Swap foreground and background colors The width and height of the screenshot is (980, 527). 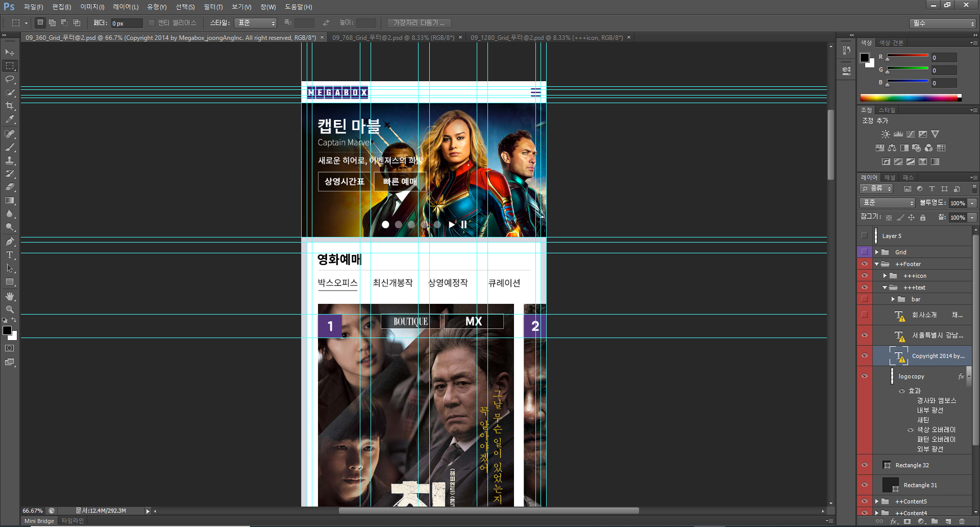point(14,320)
